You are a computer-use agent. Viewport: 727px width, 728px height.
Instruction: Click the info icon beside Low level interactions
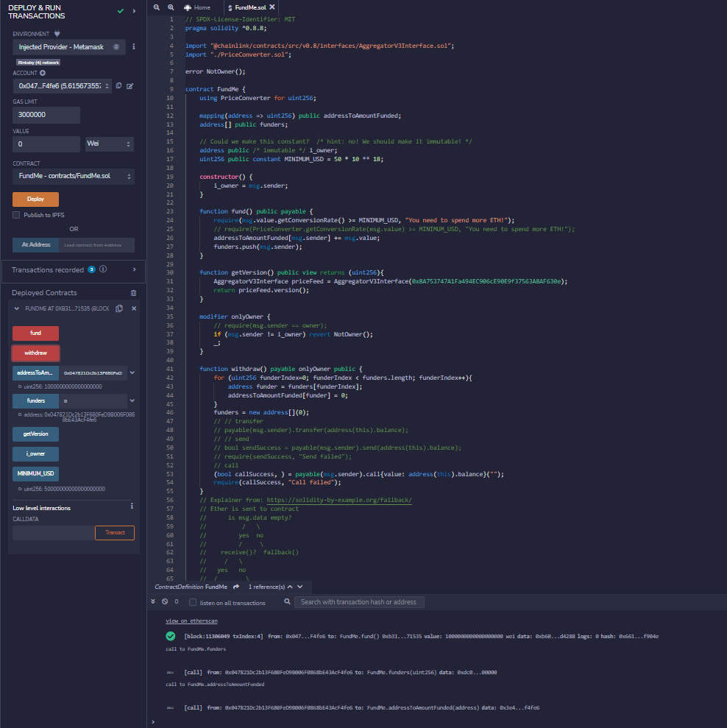click(132, 506)
